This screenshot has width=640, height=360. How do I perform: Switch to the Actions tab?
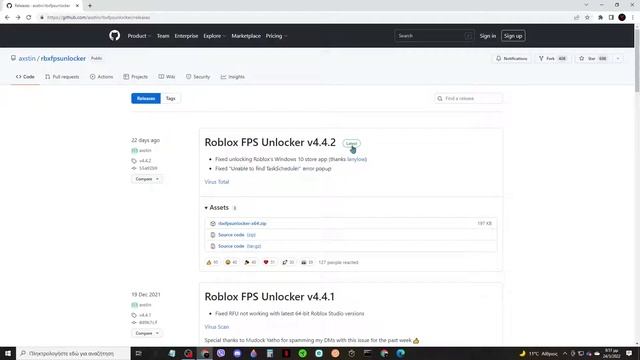click(x=102, y=77)
